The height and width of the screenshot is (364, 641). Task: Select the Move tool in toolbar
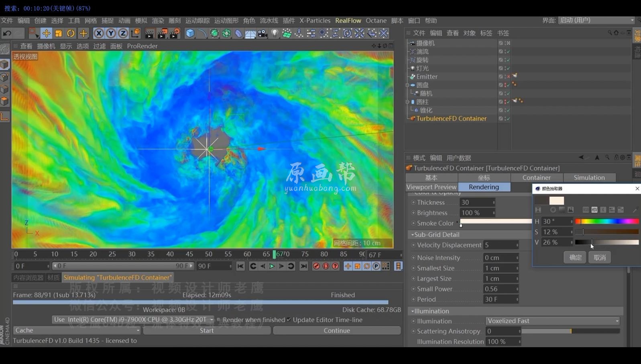pyautogui.click(x=46, y=33)
